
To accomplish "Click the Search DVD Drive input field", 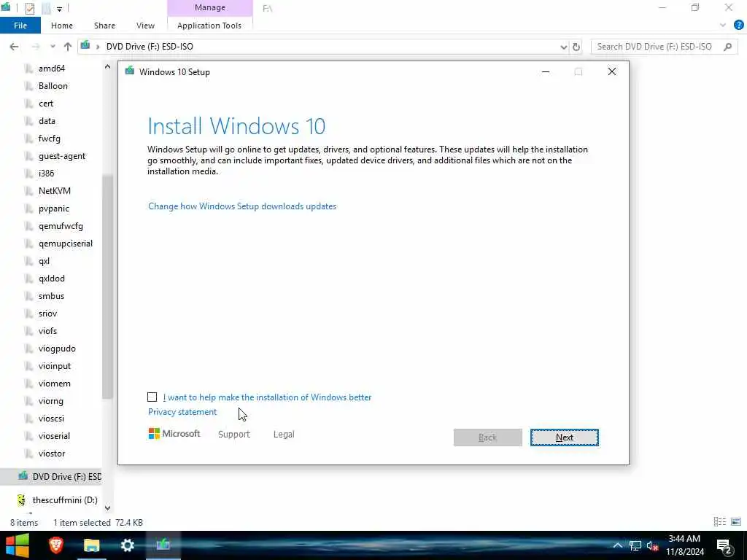I will coord(656,46).
